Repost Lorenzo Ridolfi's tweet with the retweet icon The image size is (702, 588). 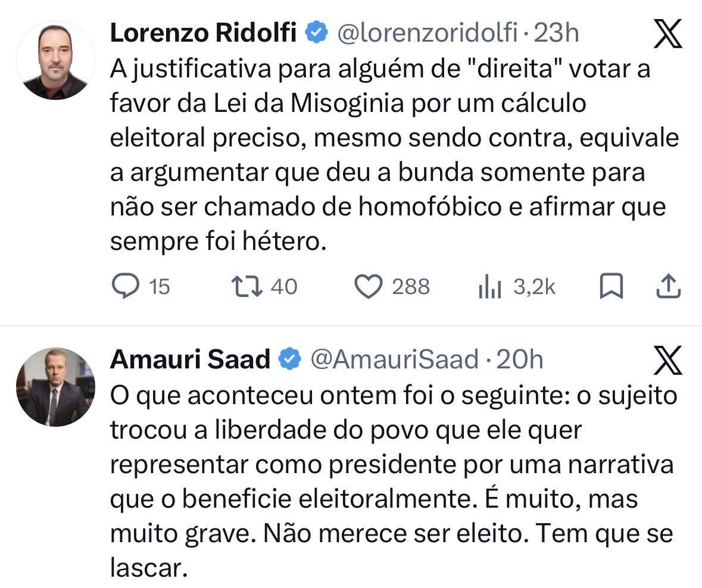(x=247, y=287)
